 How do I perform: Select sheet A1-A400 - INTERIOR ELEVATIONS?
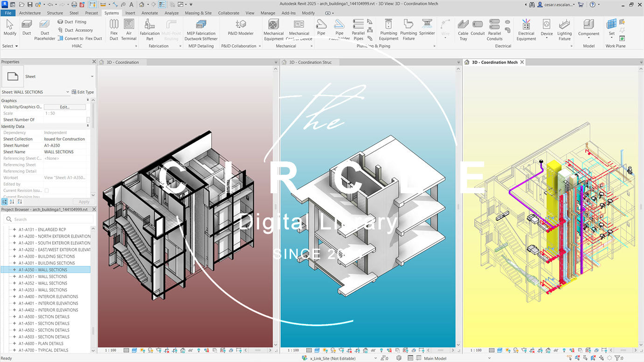pyautogui.click(x=48, y=297)
